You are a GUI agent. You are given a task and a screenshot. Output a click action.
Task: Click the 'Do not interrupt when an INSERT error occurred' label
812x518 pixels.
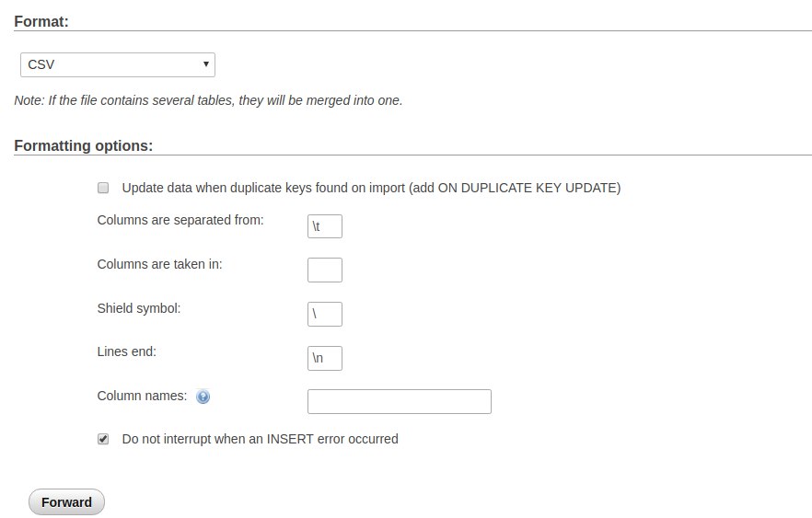click(x=260, y=439)
